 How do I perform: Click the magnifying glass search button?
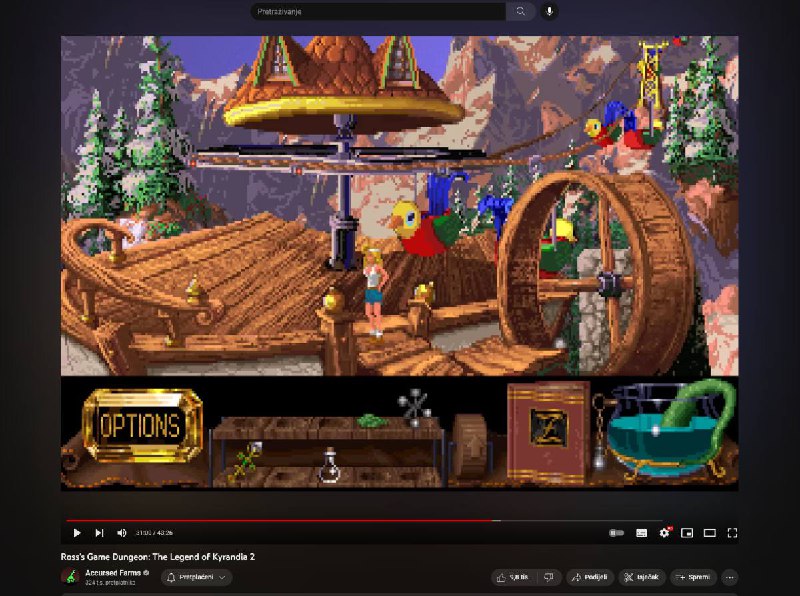coord(520,11)
